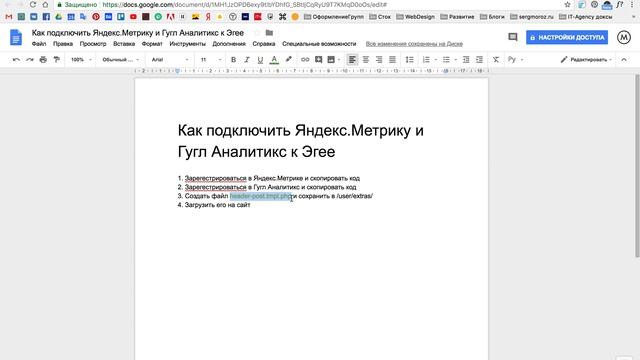The height and width of the screenshot is (360, 640).
Task: Open the WebDesign bookmarks folder
Action: pos(416,17)
